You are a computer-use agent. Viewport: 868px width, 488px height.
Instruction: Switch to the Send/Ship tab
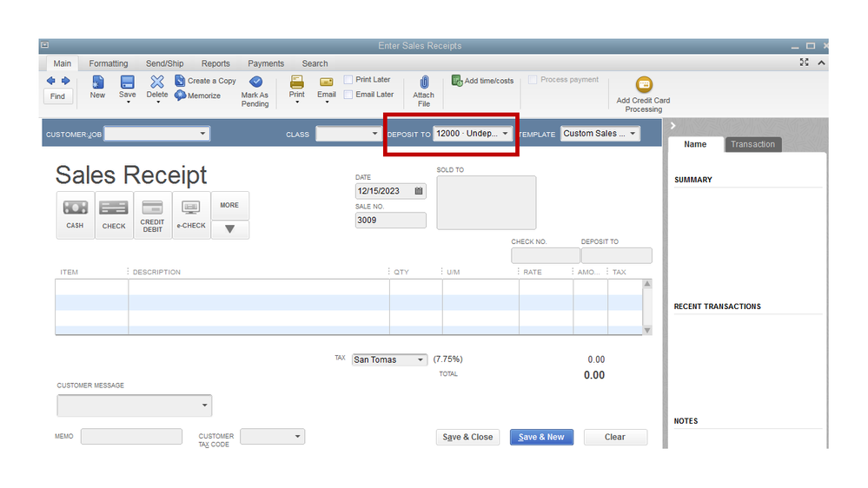tap(164, 63)
